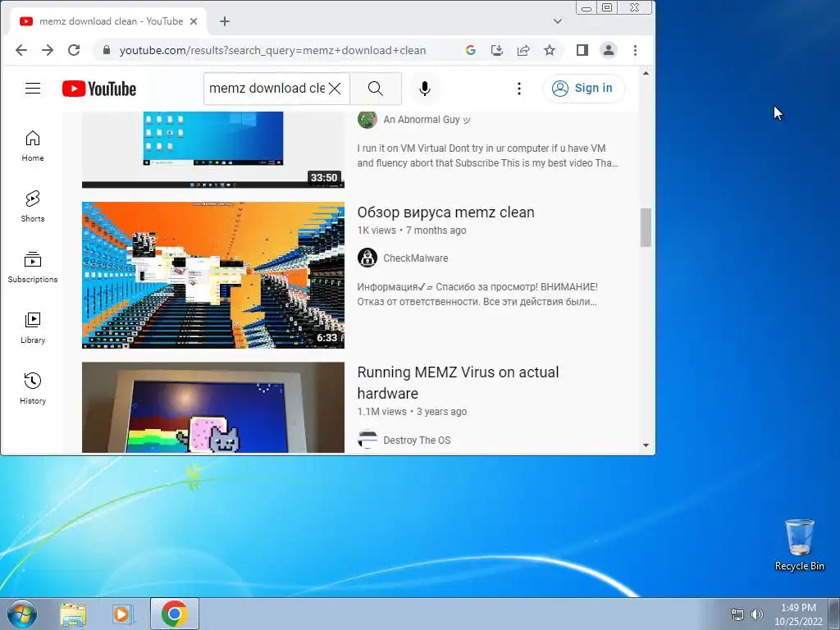Click Chrome taskbar icon
The height and width of the screenshot is (630, 840).
click(x=174, y=614)
